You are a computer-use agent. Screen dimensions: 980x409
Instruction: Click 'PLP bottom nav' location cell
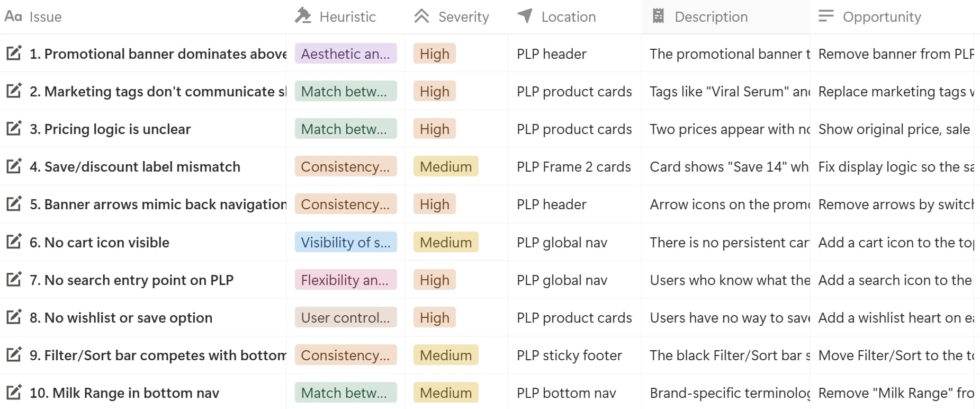coord(574,393)
